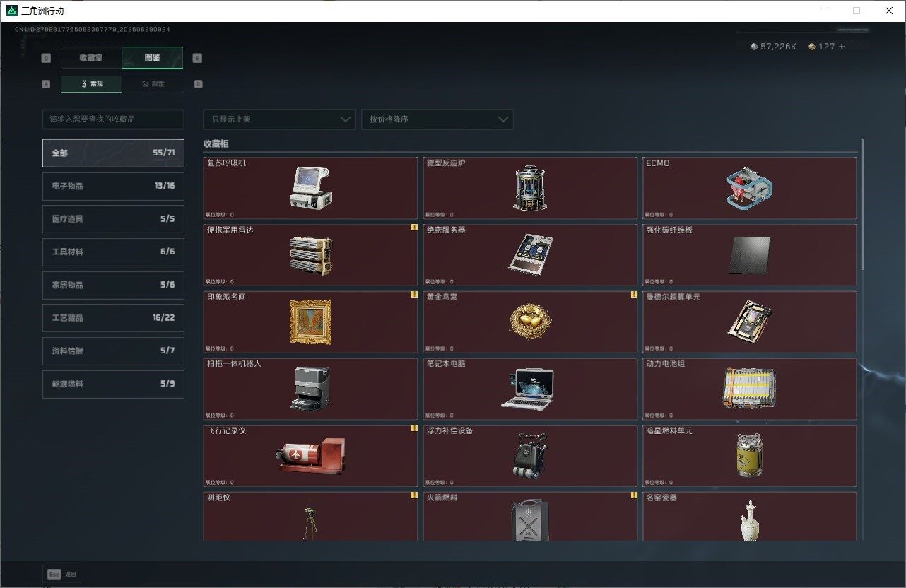
Task: Click the yellow alert badge on 火箭燃料
Action: click(x=634, y=495)
